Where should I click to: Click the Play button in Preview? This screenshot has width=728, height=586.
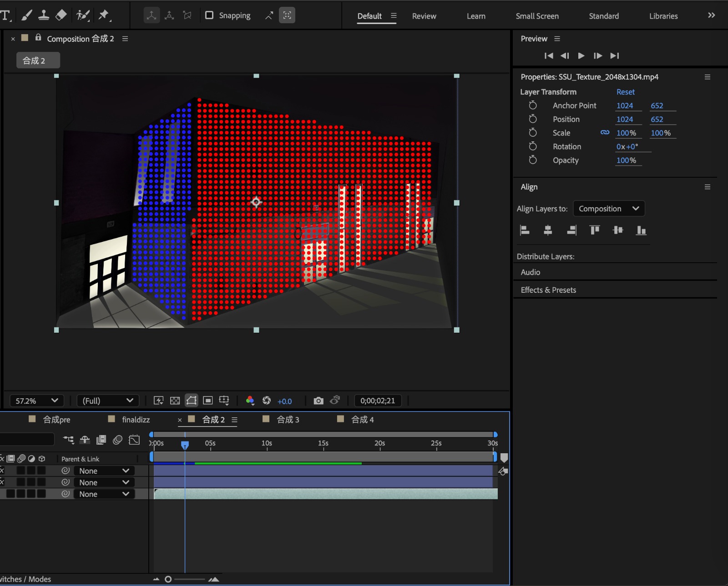pos(581,55)
